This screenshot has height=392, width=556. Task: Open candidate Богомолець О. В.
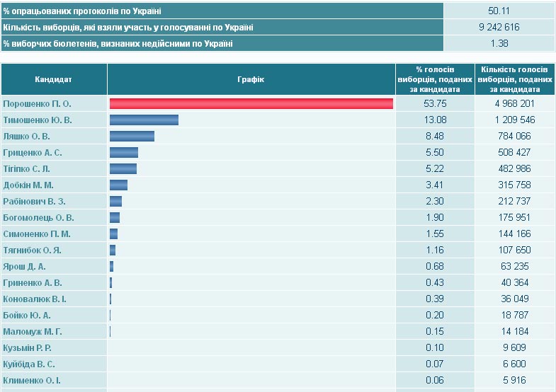(x=39, y=218)
